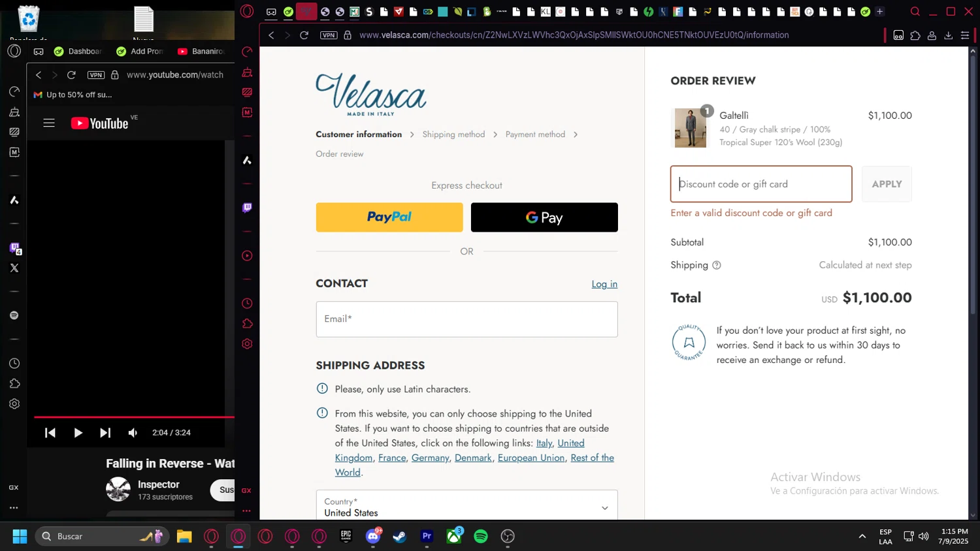Viewport: 980px width, 551px height.
Task: Expand the Country United States dropdown
Action: pos(466,505)
